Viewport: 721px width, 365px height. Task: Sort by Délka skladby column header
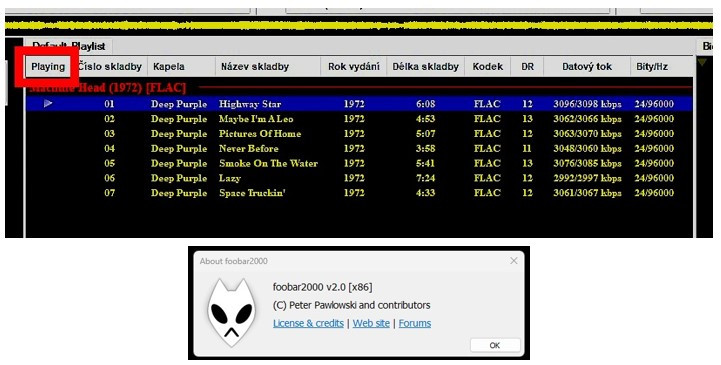click(426, 67)
